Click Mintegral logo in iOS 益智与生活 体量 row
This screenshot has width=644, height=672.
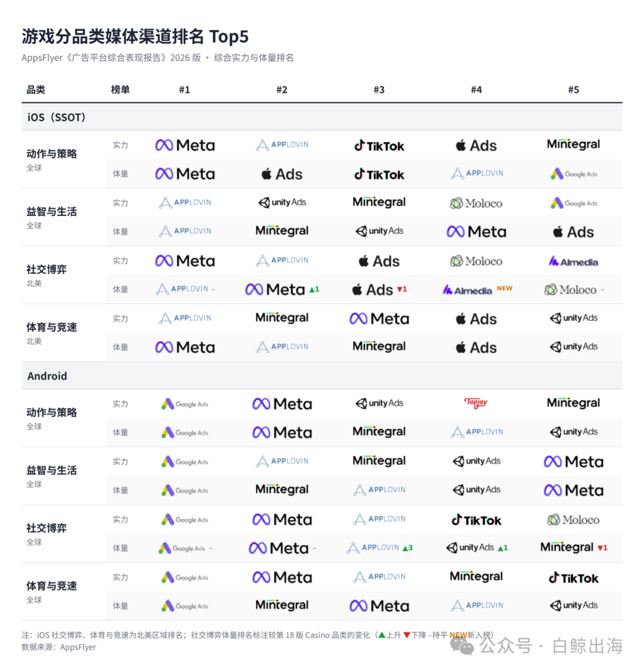[x=282, y=231]
